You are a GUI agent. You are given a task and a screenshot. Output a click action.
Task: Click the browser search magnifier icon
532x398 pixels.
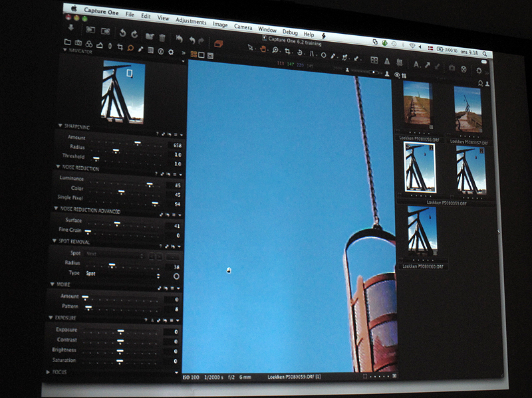480,83
